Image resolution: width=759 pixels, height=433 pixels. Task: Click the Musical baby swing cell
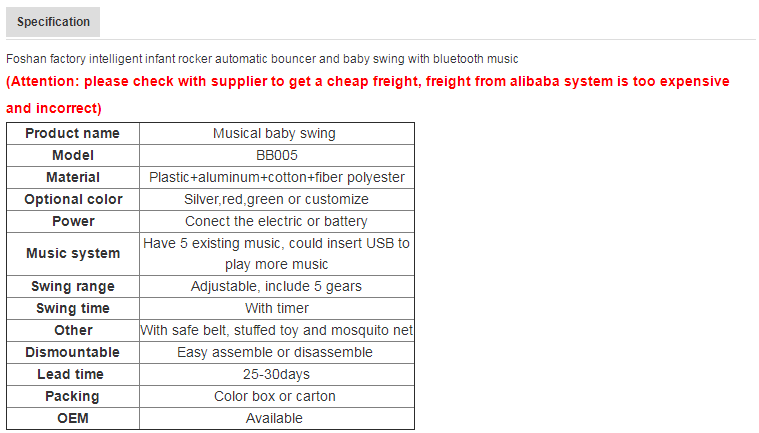point(274,134)
